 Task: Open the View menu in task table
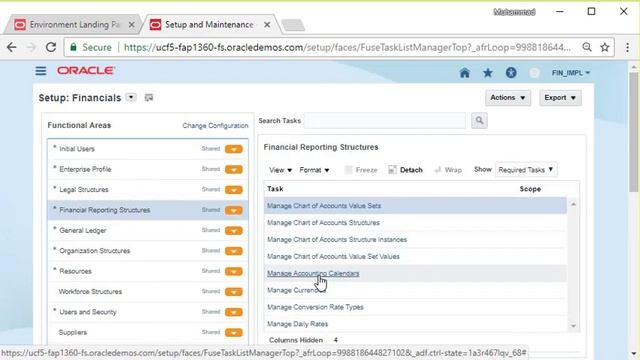click(280, 170)
